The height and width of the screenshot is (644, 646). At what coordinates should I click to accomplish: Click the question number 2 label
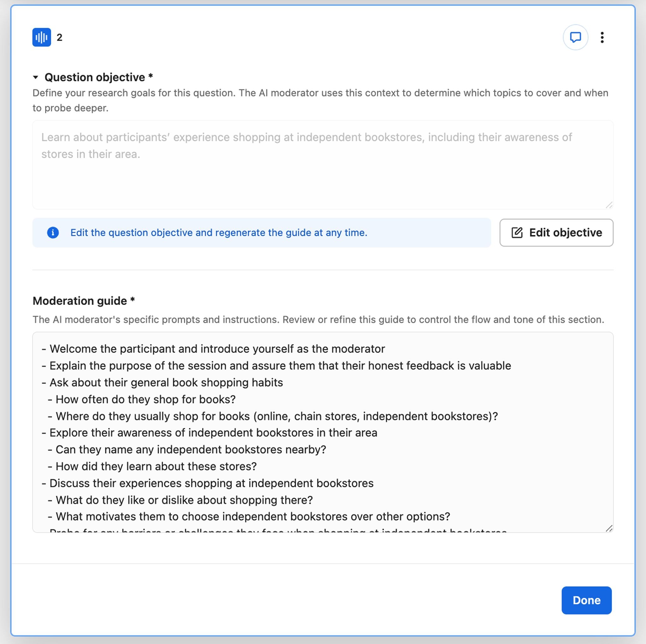click(60, 37)
